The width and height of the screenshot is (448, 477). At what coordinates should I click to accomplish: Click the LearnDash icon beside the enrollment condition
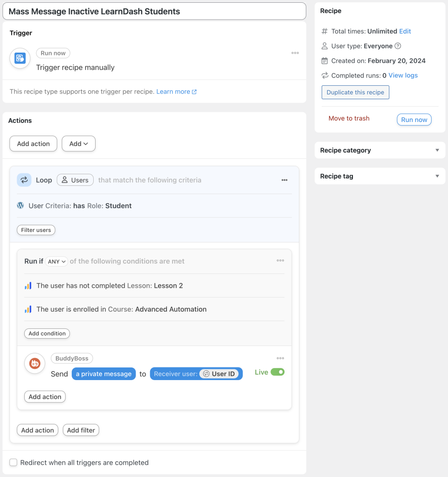point(28,309)
